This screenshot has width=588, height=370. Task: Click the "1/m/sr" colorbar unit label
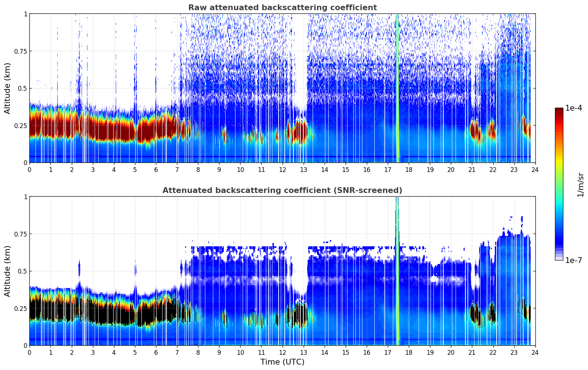[x=580, y=185]
